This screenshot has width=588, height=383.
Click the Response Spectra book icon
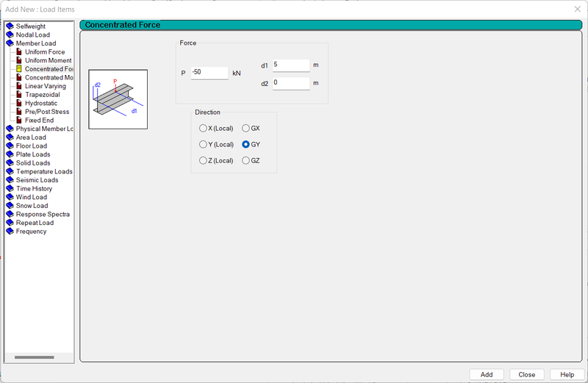coord(10,214)
